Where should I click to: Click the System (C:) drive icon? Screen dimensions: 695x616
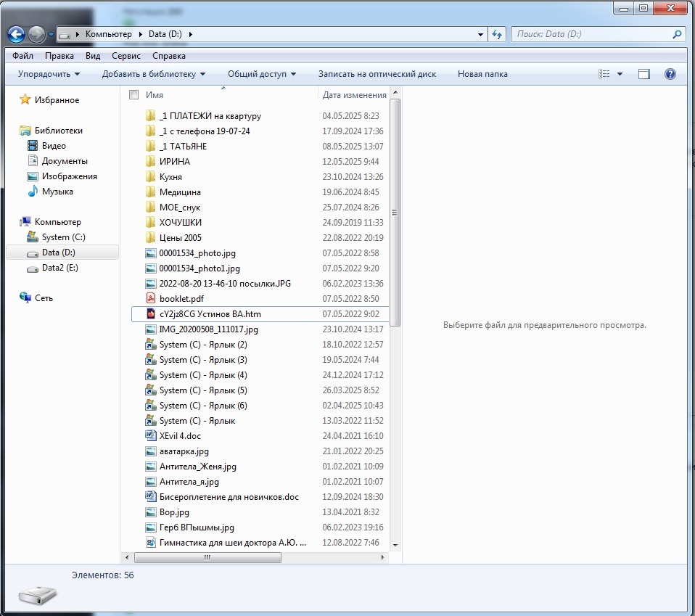pyautogui.click(x=33, y=237)
